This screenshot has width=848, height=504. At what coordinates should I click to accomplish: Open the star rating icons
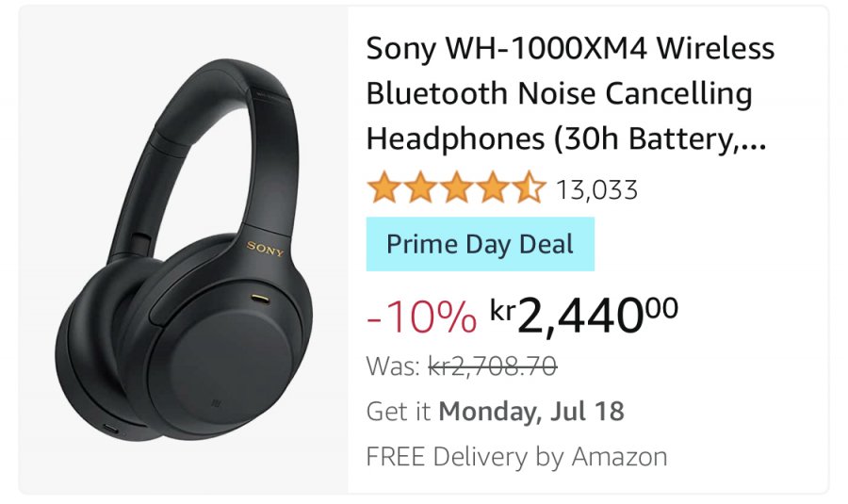coord(456,187)
